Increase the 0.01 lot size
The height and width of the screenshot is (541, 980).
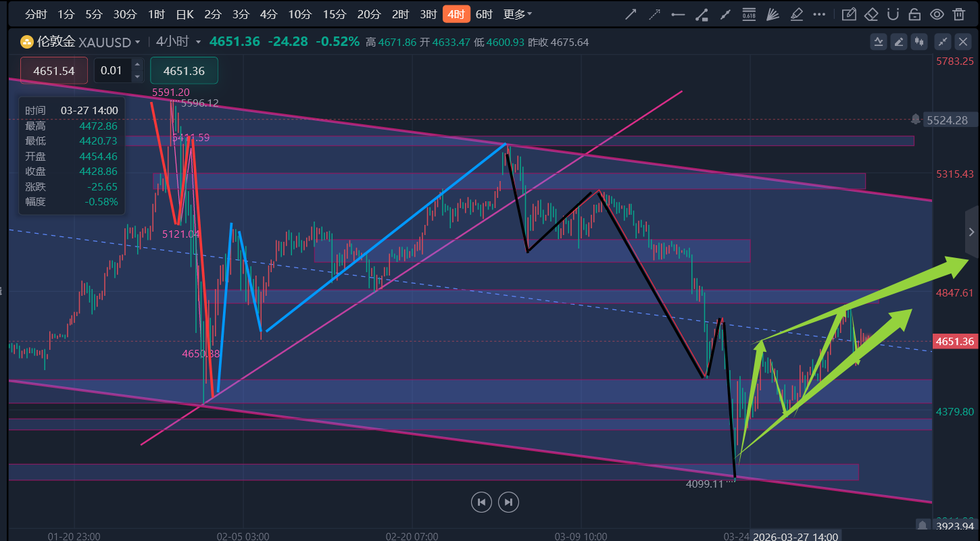coord(137,65)
